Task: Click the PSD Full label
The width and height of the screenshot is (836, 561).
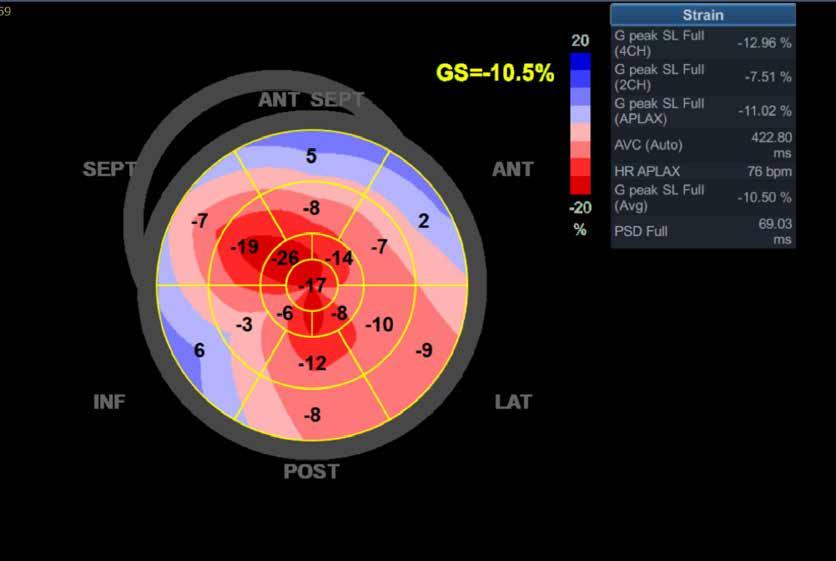Action: click(x=640, y=231)
